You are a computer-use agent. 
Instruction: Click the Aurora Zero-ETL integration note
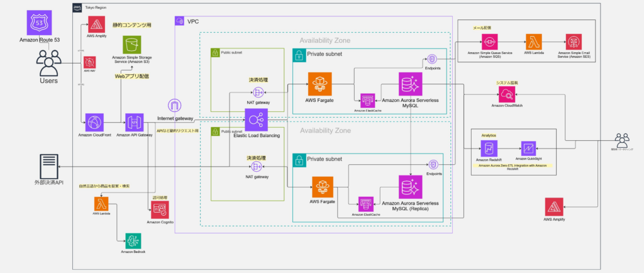(513, 167)
